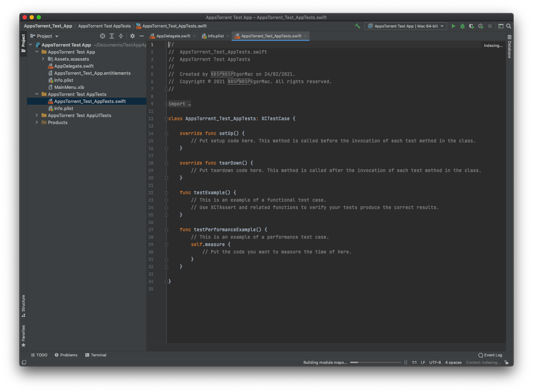
Task: Click the Stop square icon in toolbar
Action: (x=490, y=26)
